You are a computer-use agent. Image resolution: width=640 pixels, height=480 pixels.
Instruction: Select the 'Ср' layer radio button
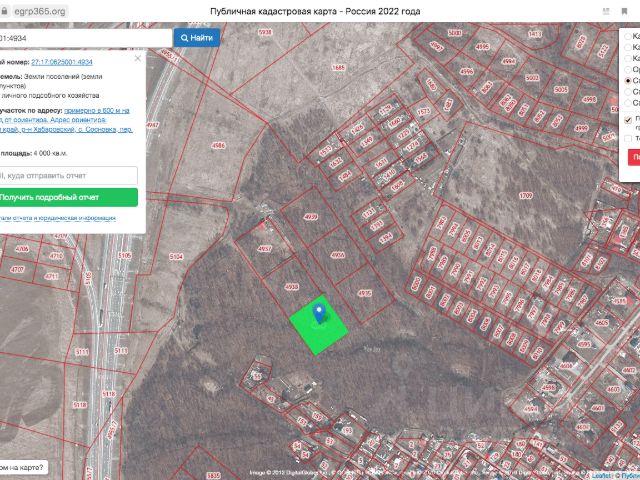click(628, 69)
